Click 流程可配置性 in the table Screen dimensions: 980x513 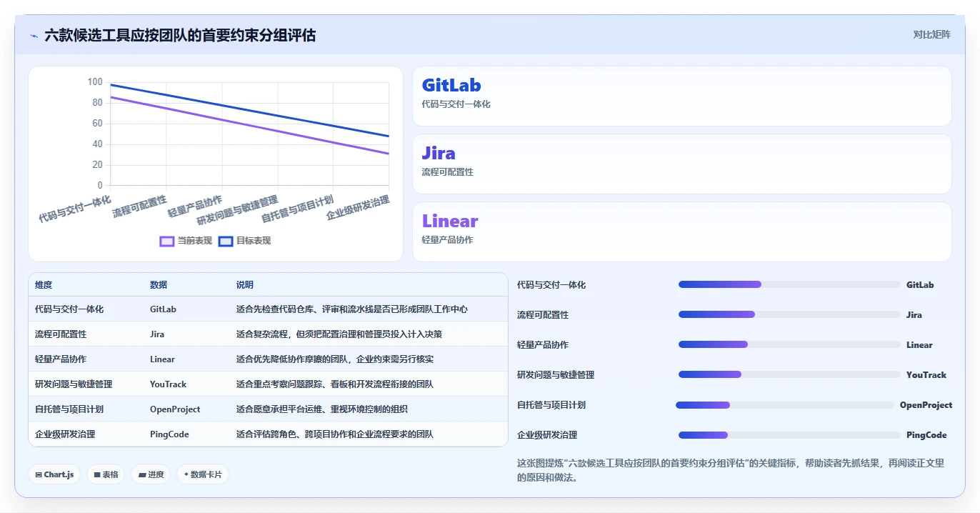[x=61, y=334]
